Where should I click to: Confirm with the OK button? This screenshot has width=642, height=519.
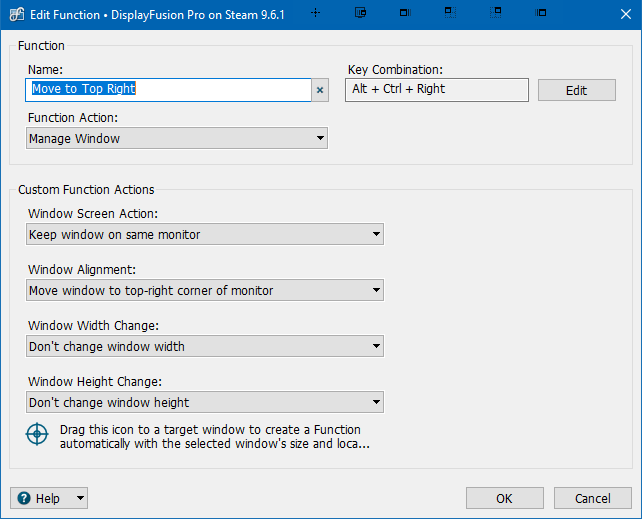pyautogui.click(x=504, y=498)
